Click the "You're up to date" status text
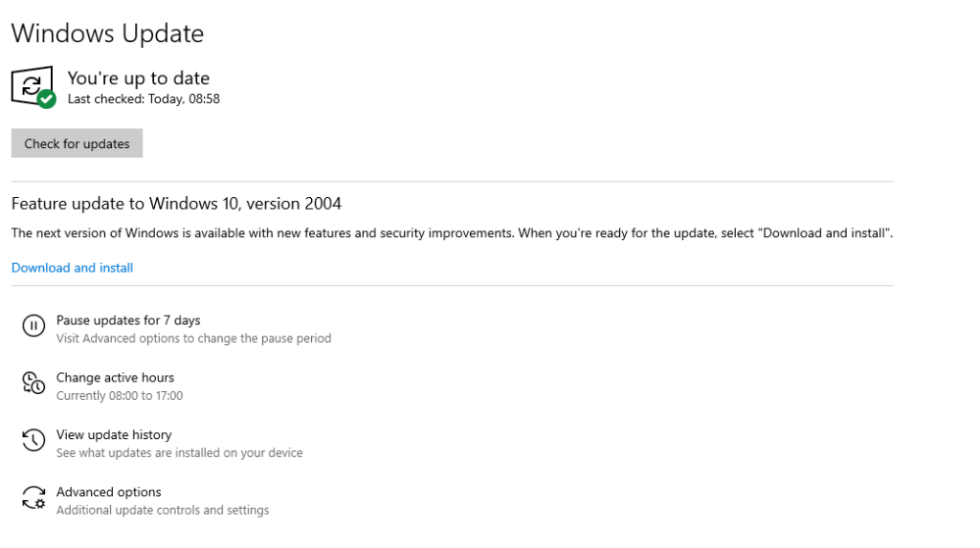The image size is (980, 548). [x=138, y=78]
